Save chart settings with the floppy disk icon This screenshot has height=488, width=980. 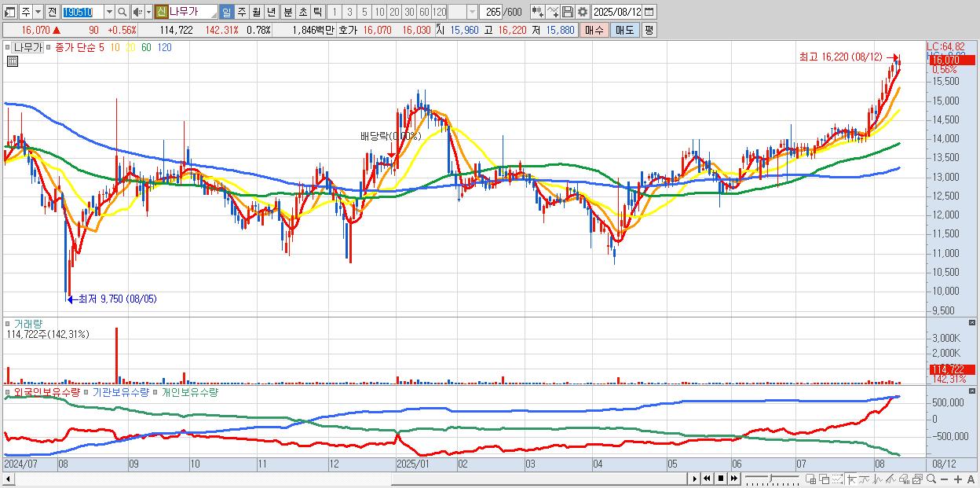pos(568,12)
